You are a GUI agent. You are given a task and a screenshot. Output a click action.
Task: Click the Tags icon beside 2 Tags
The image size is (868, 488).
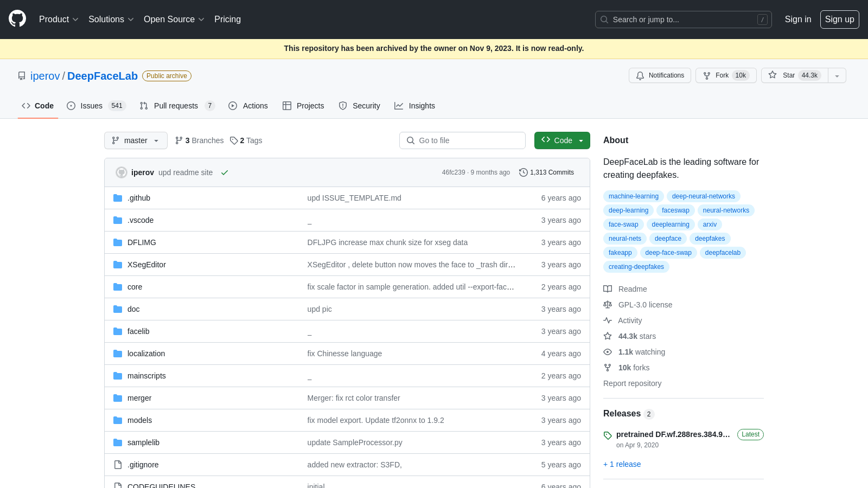234,140
